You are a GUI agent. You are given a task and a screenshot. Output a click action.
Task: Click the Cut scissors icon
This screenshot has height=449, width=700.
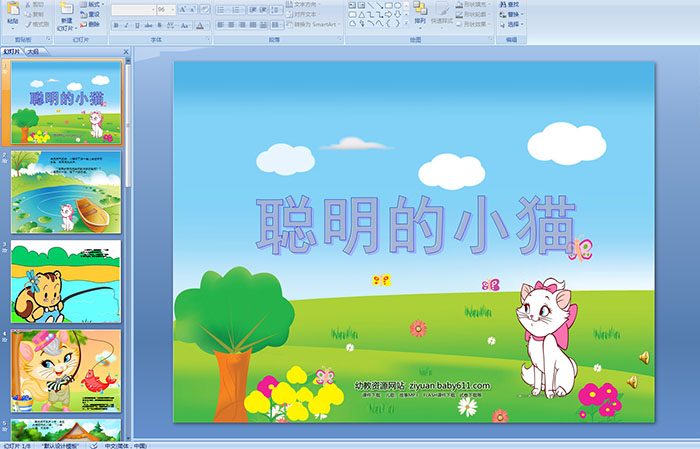tap(29, 4)
